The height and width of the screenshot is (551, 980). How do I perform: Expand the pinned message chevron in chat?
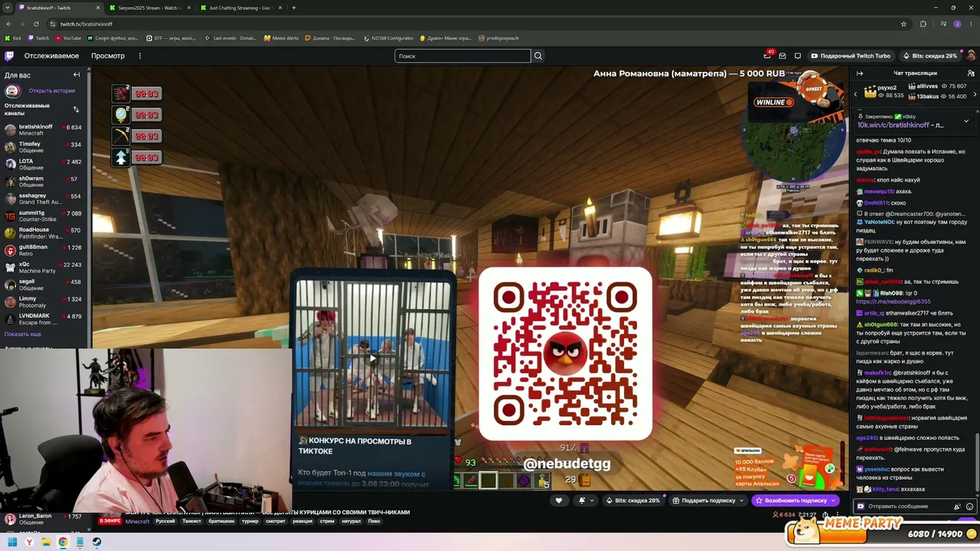966,120
